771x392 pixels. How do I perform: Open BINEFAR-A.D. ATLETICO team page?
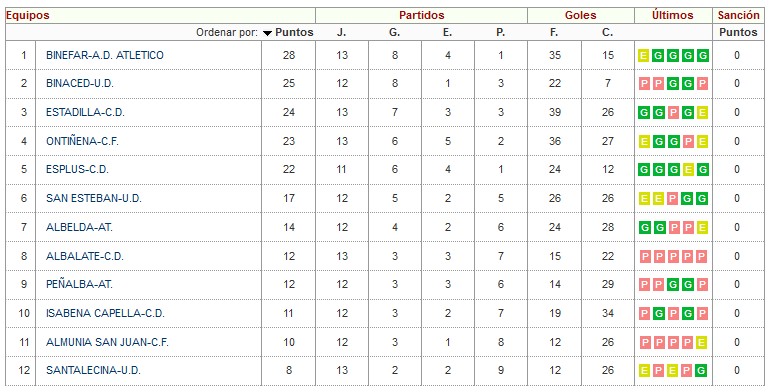point(105,55)
